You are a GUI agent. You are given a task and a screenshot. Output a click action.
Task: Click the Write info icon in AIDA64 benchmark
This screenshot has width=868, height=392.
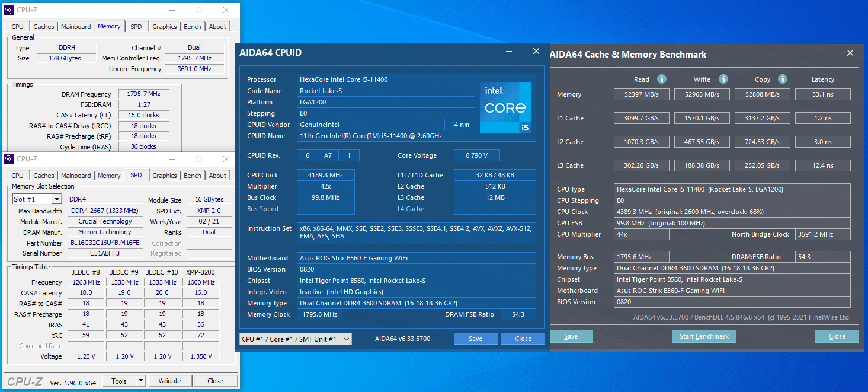(x=723, y=79)
